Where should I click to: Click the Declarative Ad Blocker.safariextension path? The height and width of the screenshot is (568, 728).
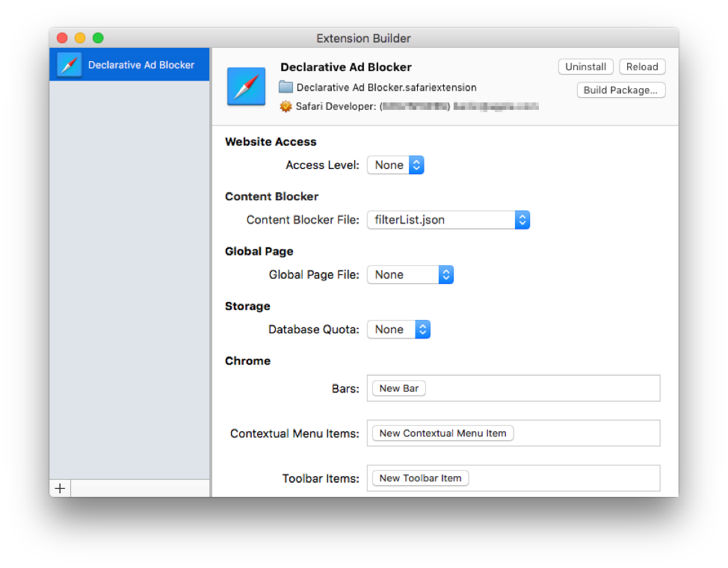tap(386, 87)
